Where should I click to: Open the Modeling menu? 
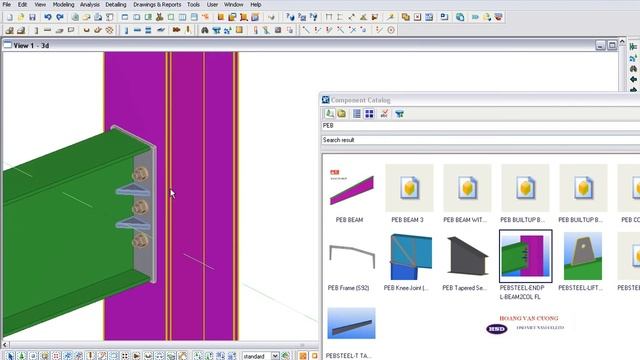[x=63, y=4]
